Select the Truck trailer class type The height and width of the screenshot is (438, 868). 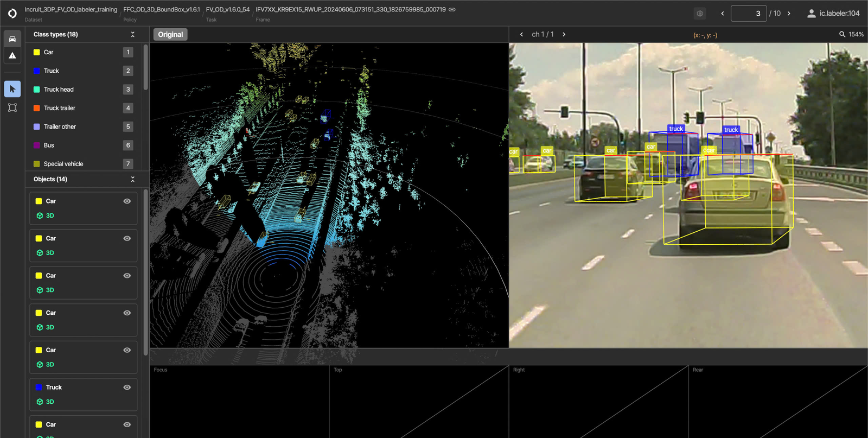click(x=60, y=108)
